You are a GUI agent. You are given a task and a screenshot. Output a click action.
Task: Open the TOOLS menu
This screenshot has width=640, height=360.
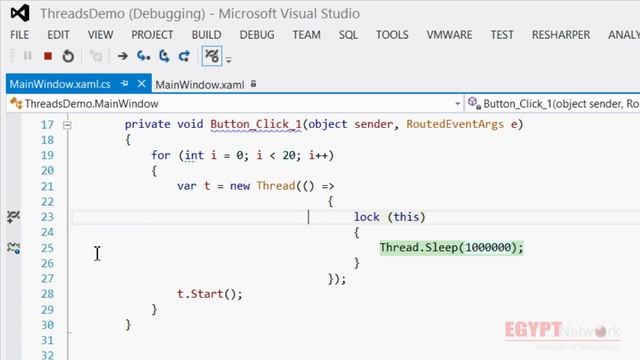pos(392,35)
